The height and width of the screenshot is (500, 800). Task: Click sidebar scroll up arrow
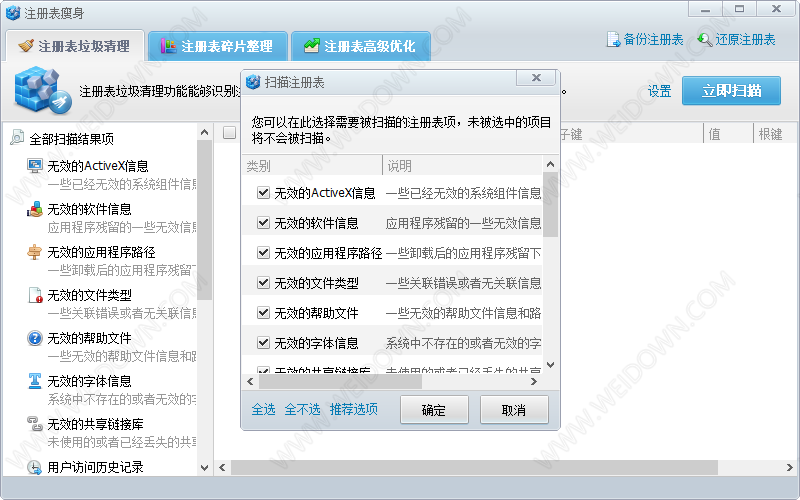click(x=205, y=132)
